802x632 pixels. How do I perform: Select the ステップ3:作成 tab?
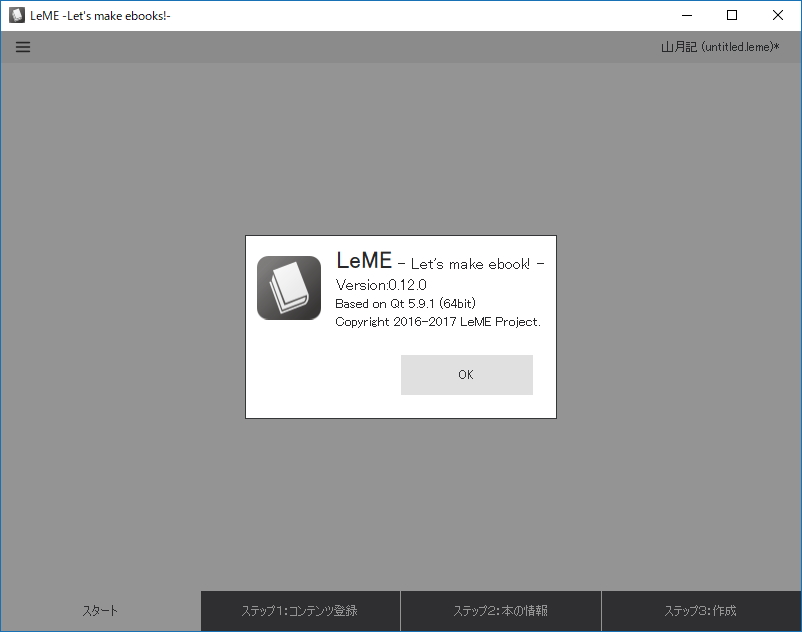click(x=701, y=611)
